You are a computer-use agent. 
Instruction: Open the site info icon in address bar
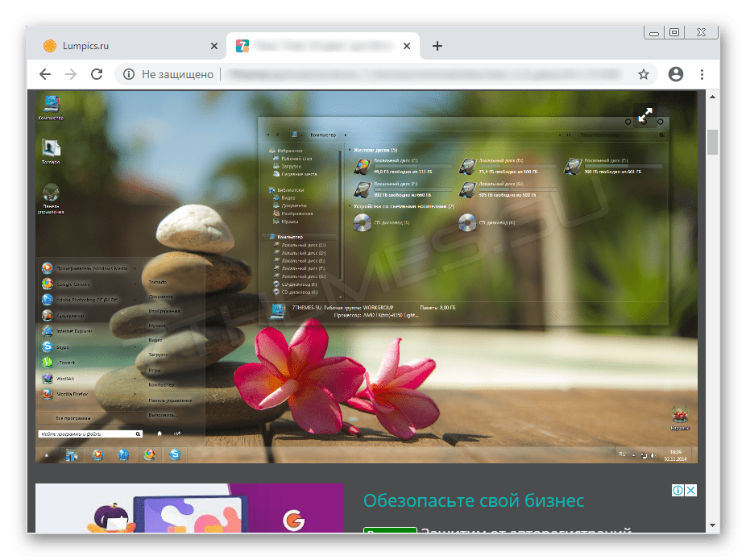[x=129, y=74]
